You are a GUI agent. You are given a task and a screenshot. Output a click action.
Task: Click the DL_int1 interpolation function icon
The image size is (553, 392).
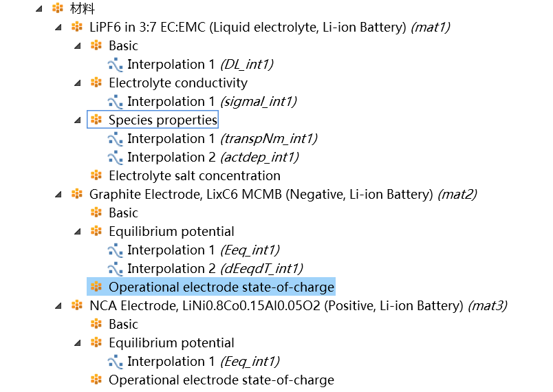(x=115, y=65)
